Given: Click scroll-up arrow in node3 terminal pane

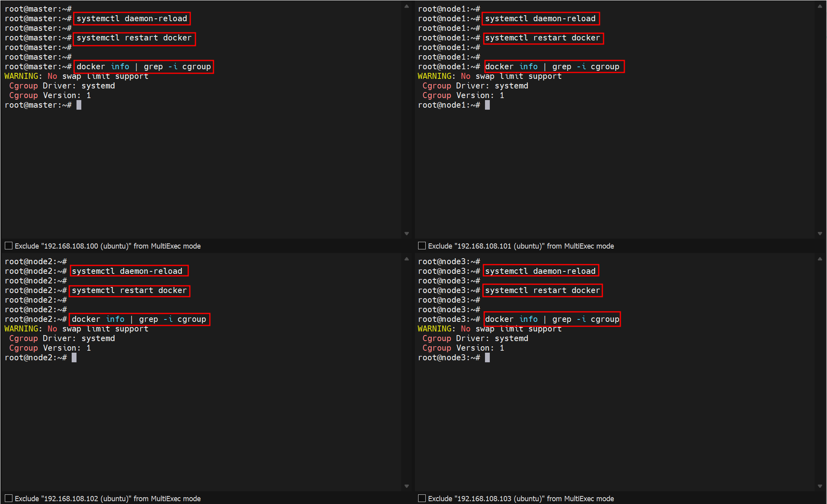Looking at the screenshot, I should click(820, 259).
